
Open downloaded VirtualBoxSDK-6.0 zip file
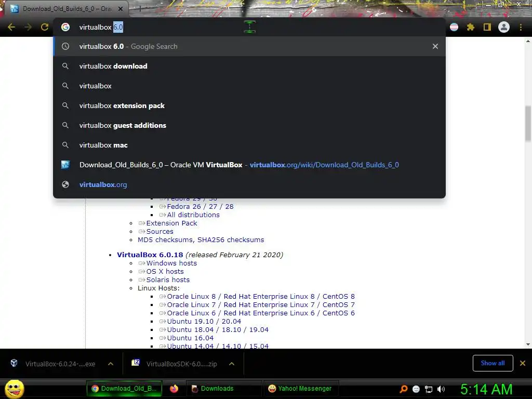coord(181,364)
